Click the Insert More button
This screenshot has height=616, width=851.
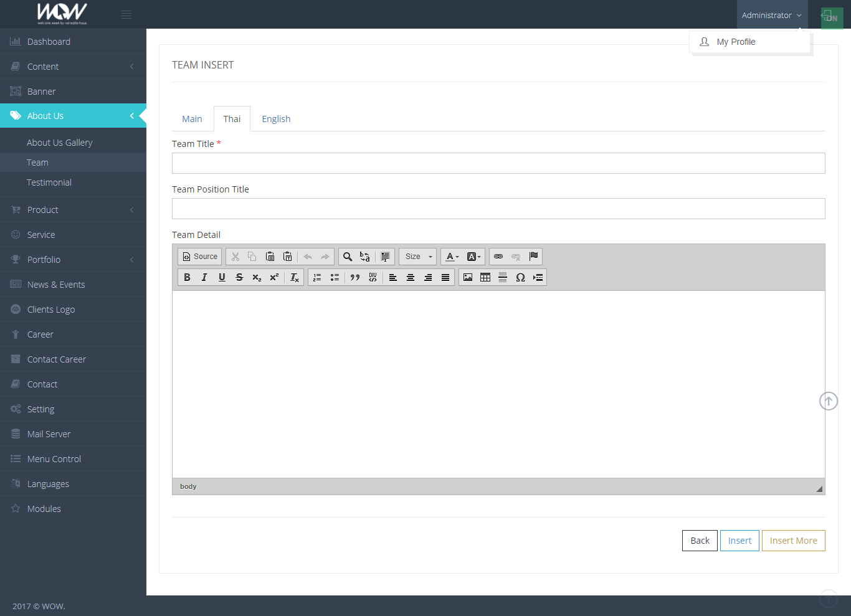coord(793,541)
